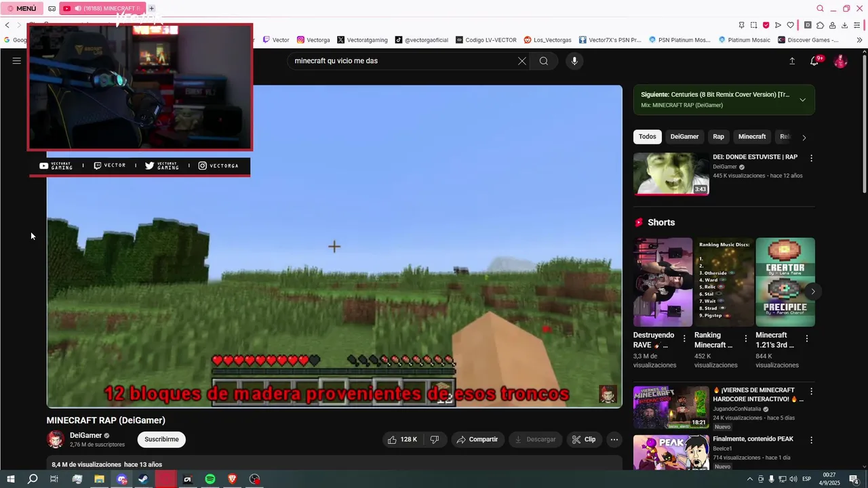Select the Rap filter chip
Image resolution: width=868 pixels, height=488 pixels.
718,137
